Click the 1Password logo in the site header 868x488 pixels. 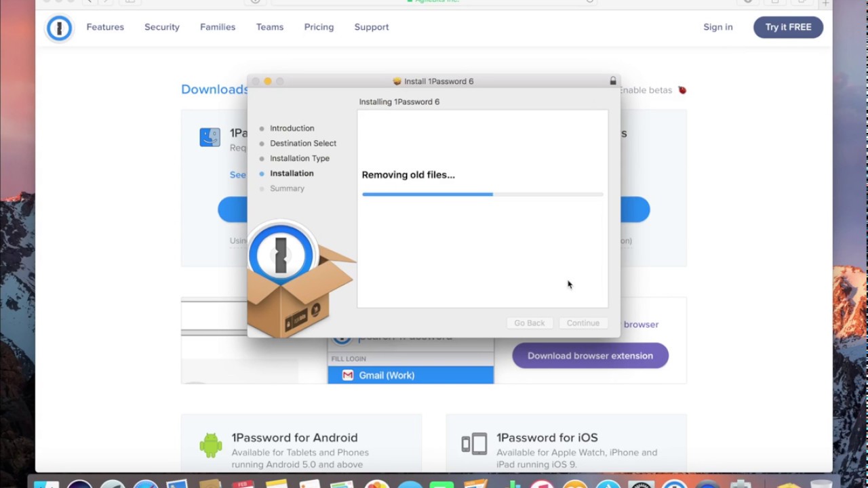click(x=59, y=28)
